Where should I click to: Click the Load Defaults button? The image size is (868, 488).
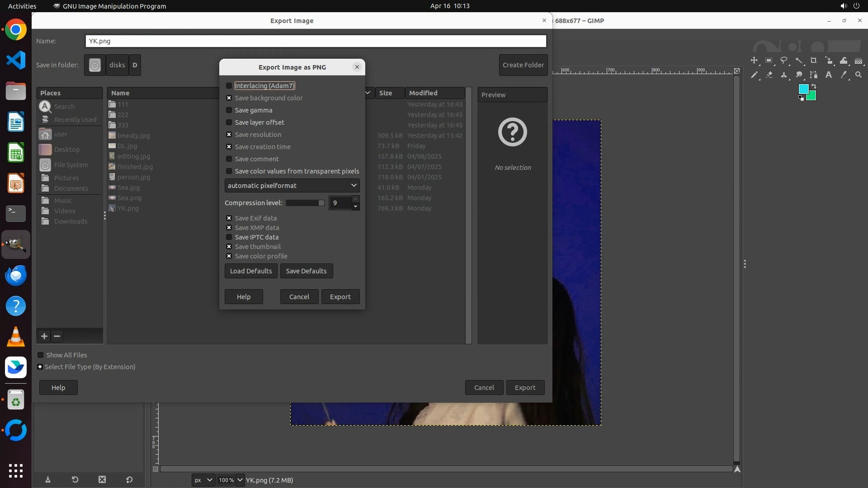[251, 271]
